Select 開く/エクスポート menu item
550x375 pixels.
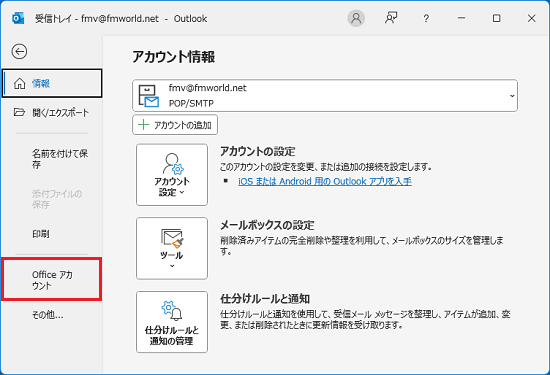52,113
